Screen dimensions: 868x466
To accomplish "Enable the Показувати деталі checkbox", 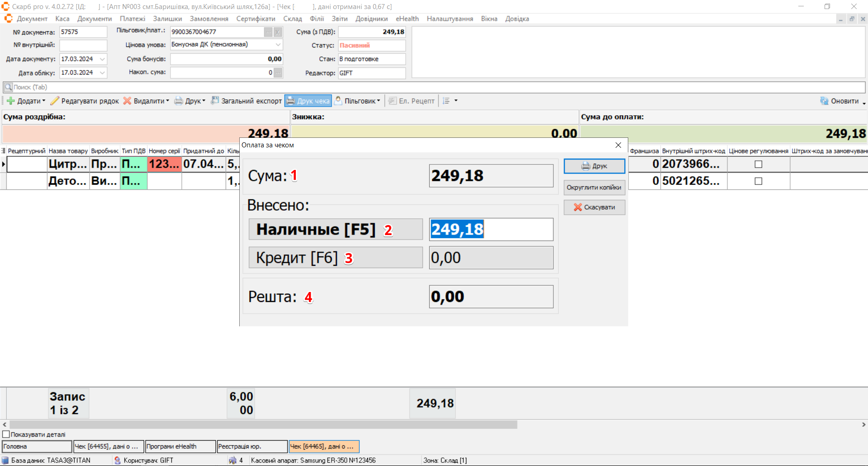I will coord(6,434).
